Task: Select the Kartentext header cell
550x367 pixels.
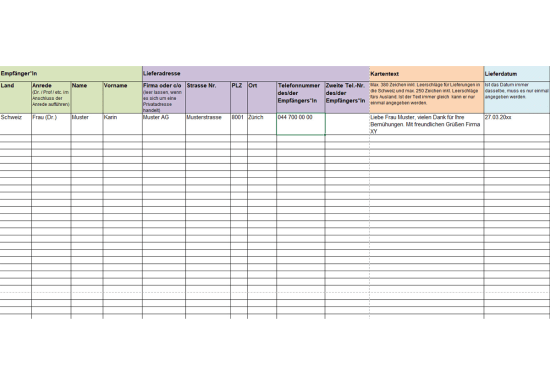Action: click(427, 74)
